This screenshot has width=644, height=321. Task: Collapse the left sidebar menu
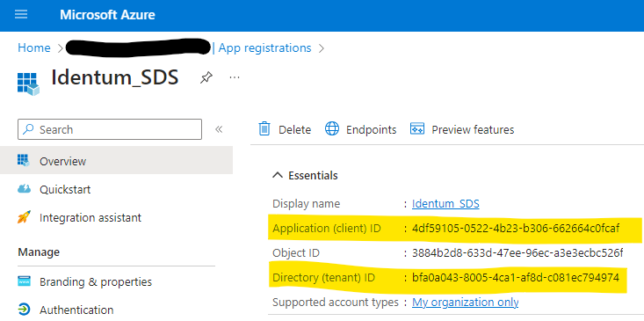[219, 129]
